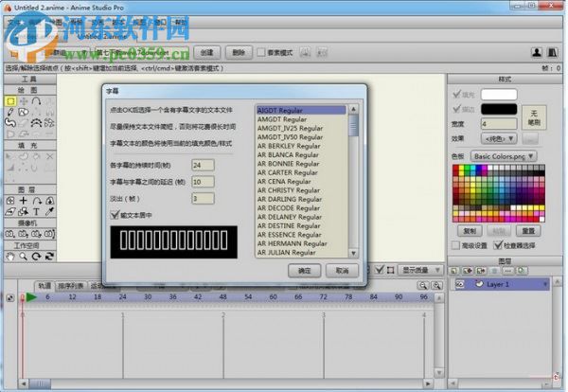Enable the 高级设置 advanced checkbox
Screen dimensions: 568x392
pyautogui.click(x=455, y=245)
